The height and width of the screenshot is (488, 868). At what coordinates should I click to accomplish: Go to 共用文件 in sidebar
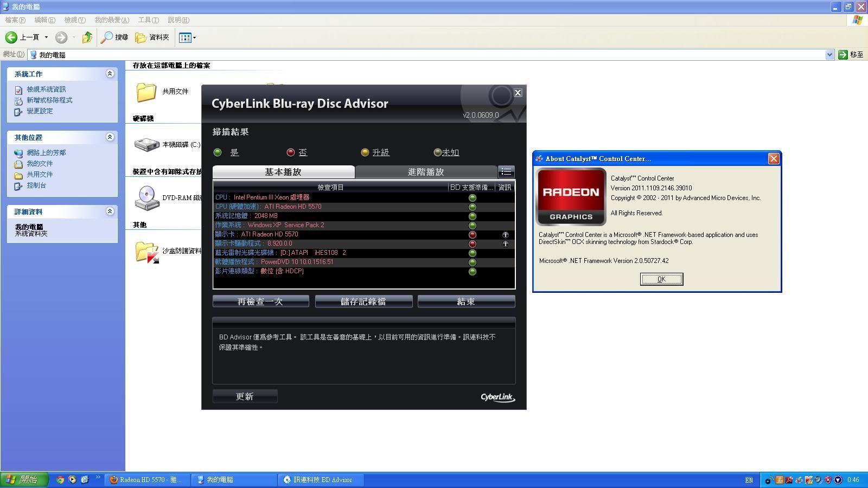pos(40,175)
